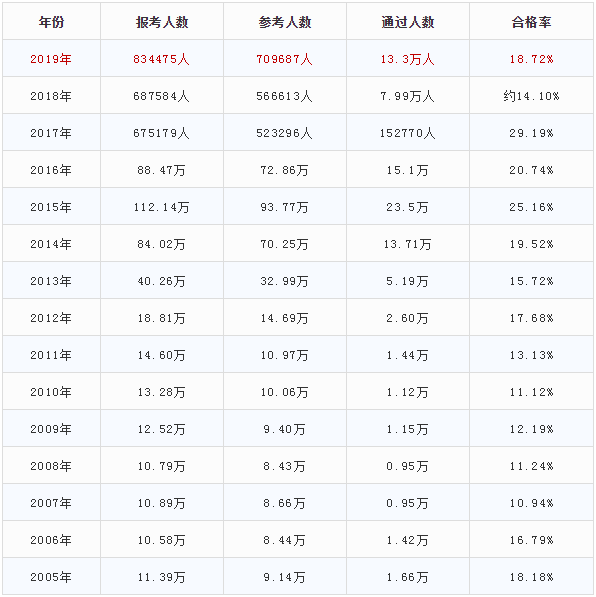Click the 1.44万 passed cell
The height and width of the screenshot is (597, 596).
pos(408,355)
